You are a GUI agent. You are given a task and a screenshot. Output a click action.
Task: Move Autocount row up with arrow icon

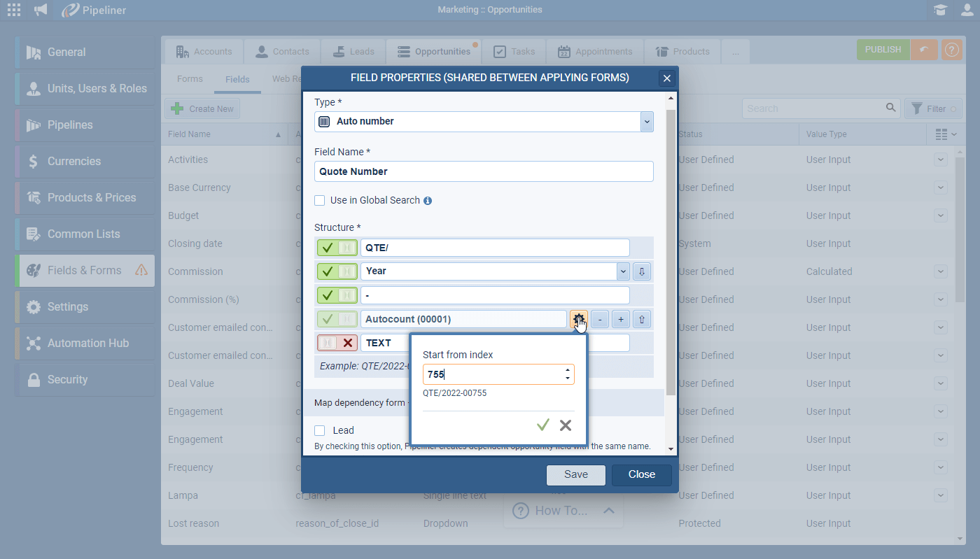642,320
